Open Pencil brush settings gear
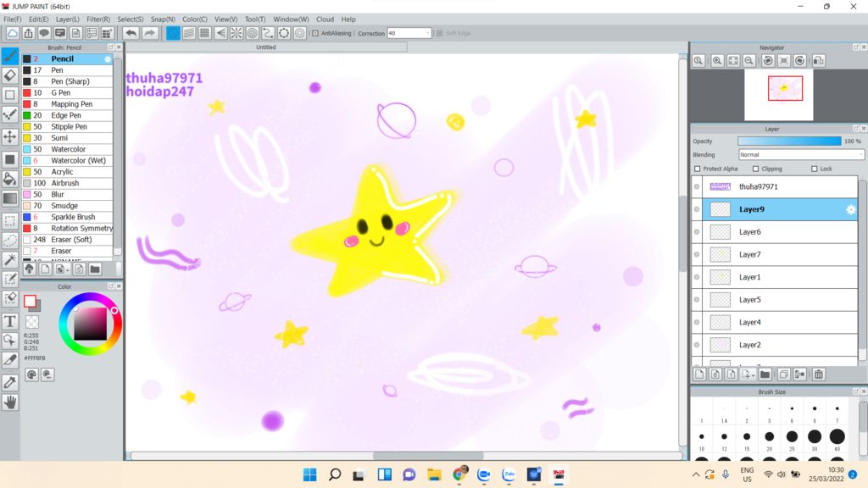 108,58
